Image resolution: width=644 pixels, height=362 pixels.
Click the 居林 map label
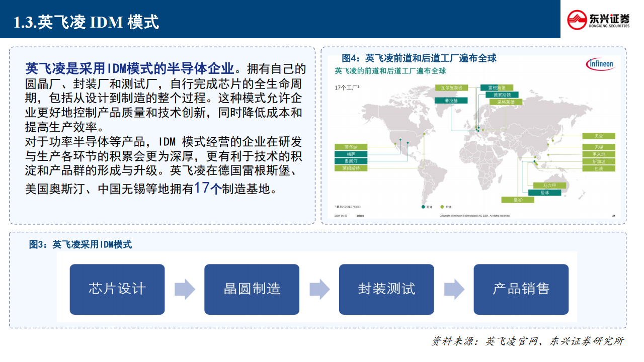click(x=544, y=193)
